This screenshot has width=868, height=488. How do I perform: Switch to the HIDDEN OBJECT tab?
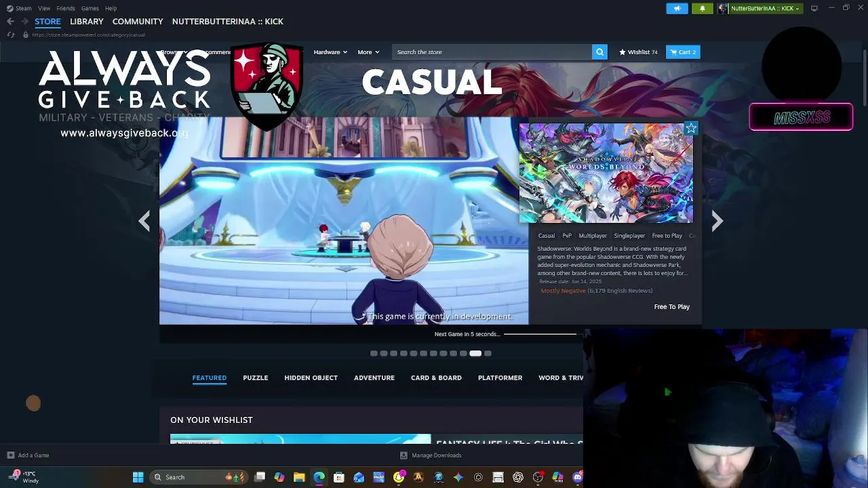pos(311,378)
